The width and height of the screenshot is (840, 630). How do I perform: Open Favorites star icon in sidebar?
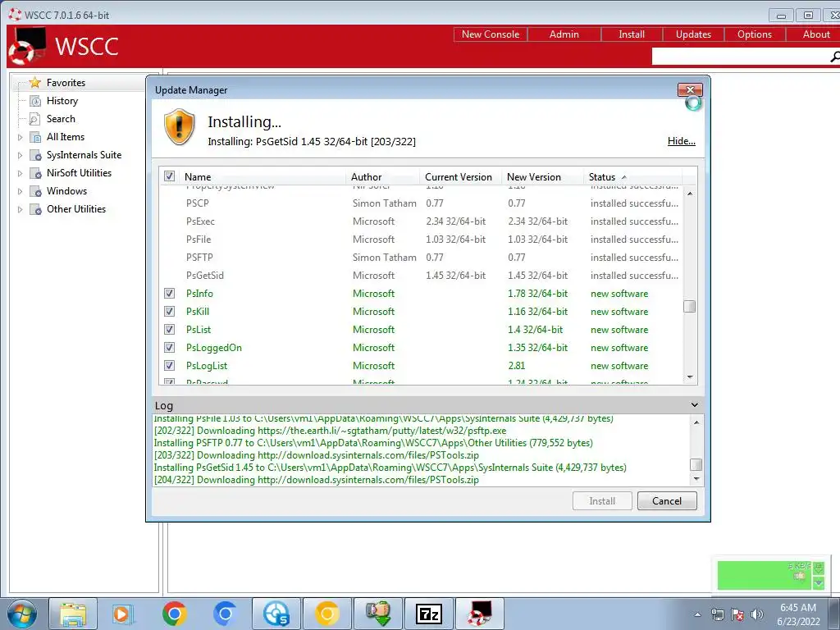34,83
